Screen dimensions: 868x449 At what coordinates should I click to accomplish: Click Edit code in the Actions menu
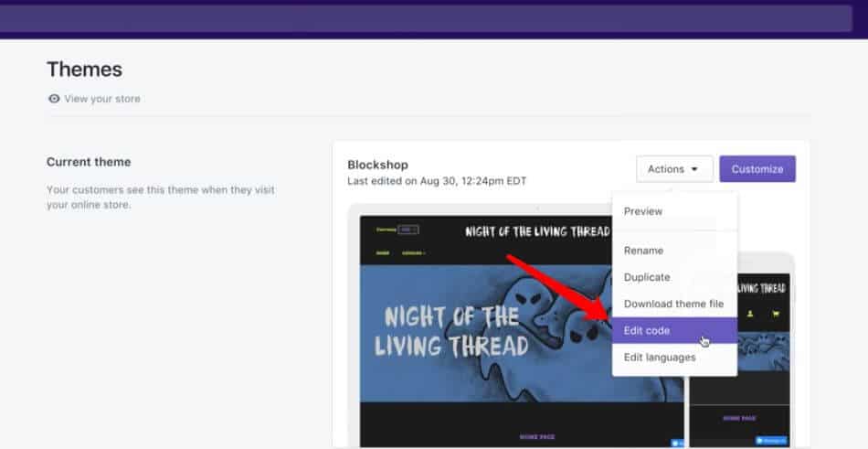[x=675, y=330]
